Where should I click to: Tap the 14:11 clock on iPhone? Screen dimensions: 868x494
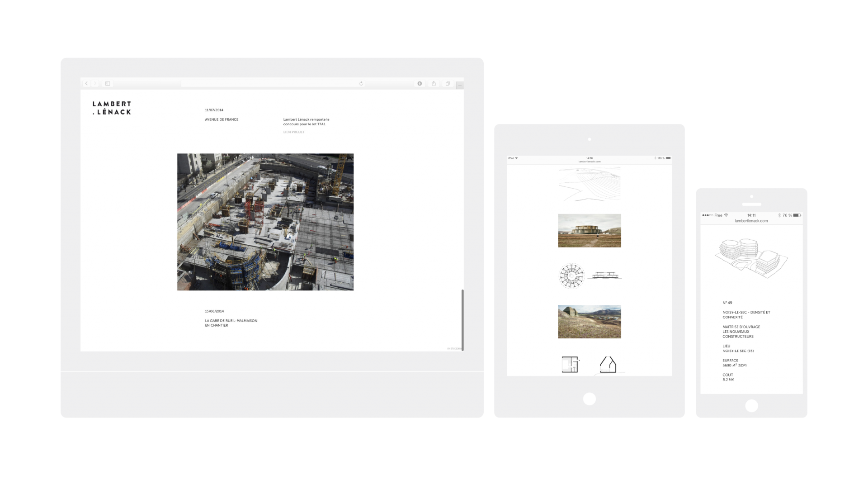pos(751,215)
